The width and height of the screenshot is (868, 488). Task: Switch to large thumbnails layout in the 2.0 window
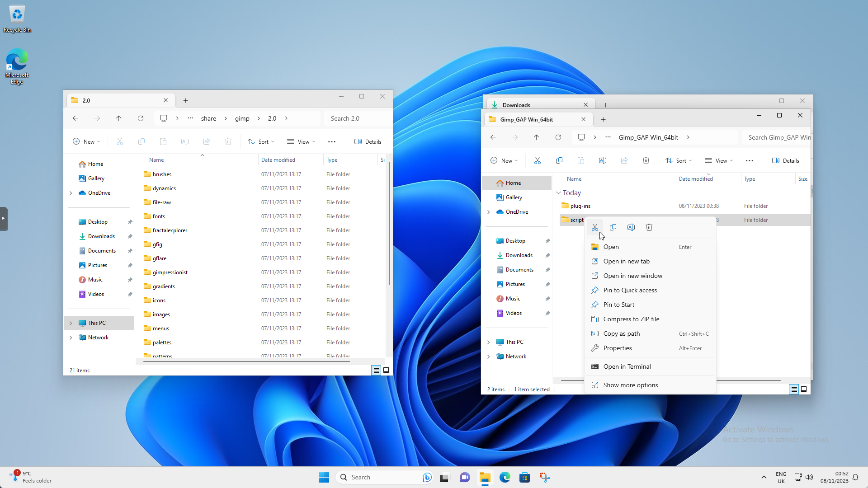[386, 370]
